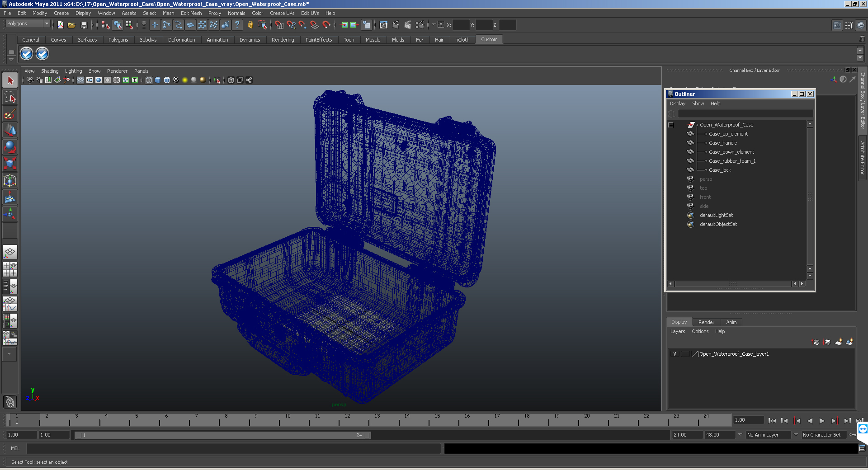Open Layers menu in layer editor

(678, 331)
